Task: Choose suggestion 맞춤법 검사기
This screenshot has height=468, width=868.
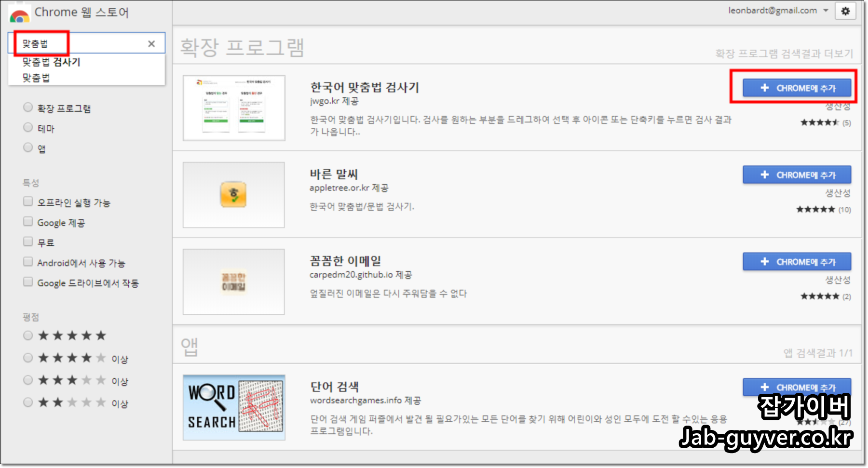Action: [x=51, y=62]
